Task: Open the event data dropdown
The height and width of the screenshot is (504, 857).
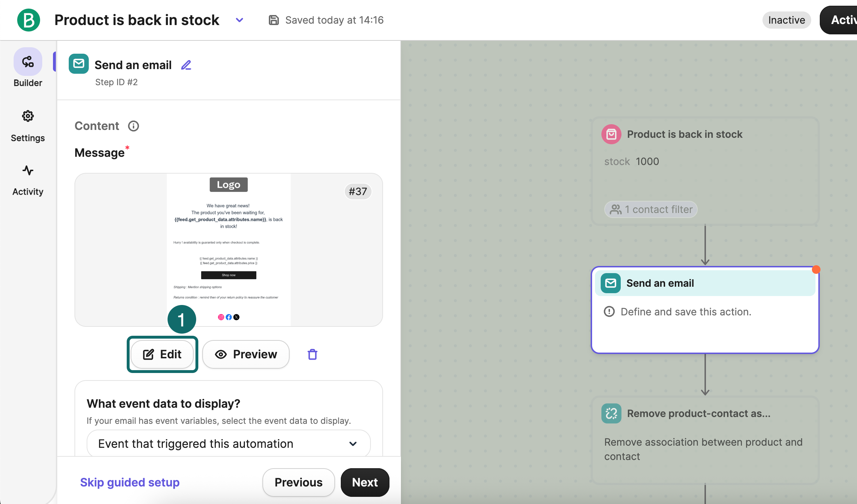Action: coord(228,444)
